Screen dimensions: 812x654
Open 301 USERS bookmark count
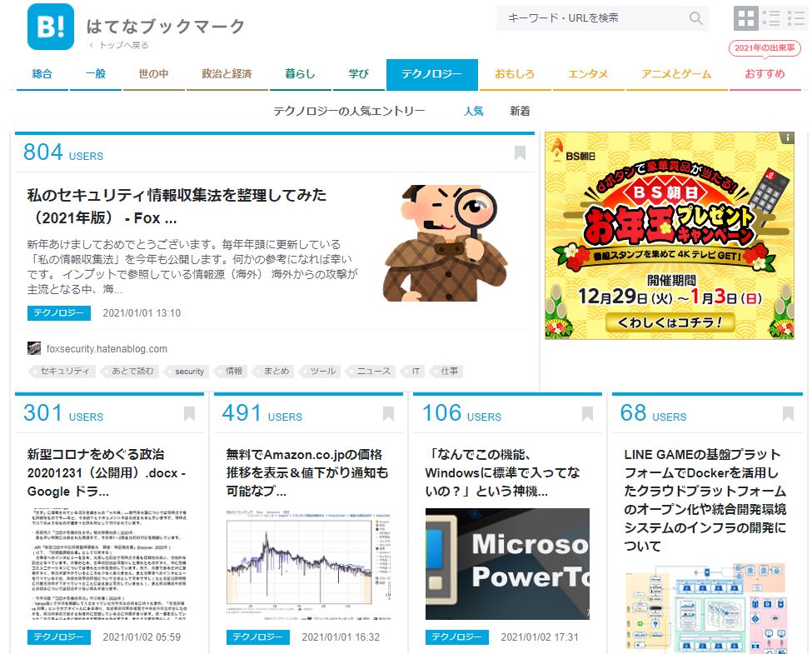click(x=63, y=413)
